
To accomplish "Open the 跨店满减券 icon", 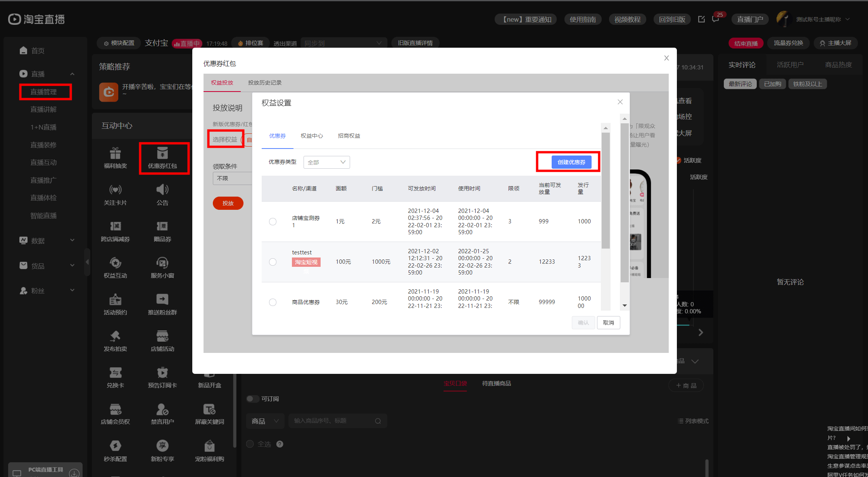I will click(x=115, y=227).
